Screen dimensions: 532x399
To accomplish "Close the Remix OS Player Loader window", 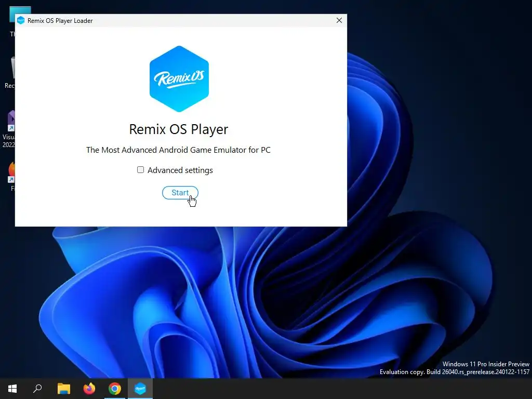I will (339, 20).
